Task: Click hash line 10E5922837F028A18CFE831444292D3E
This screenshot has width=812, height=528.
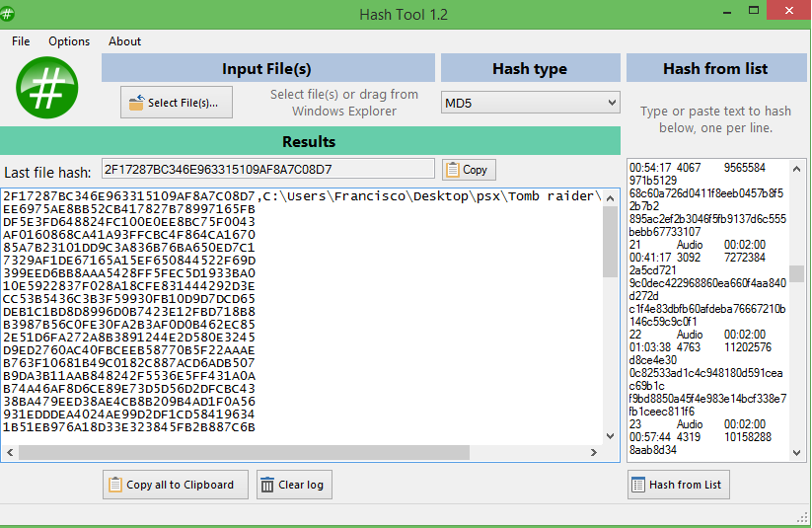Action: [x=129, y=286]
